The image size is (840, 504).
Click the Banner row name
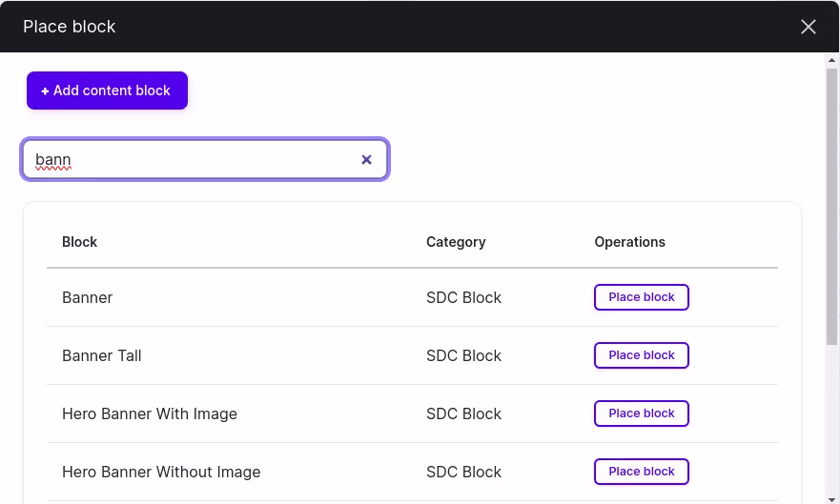88,297
